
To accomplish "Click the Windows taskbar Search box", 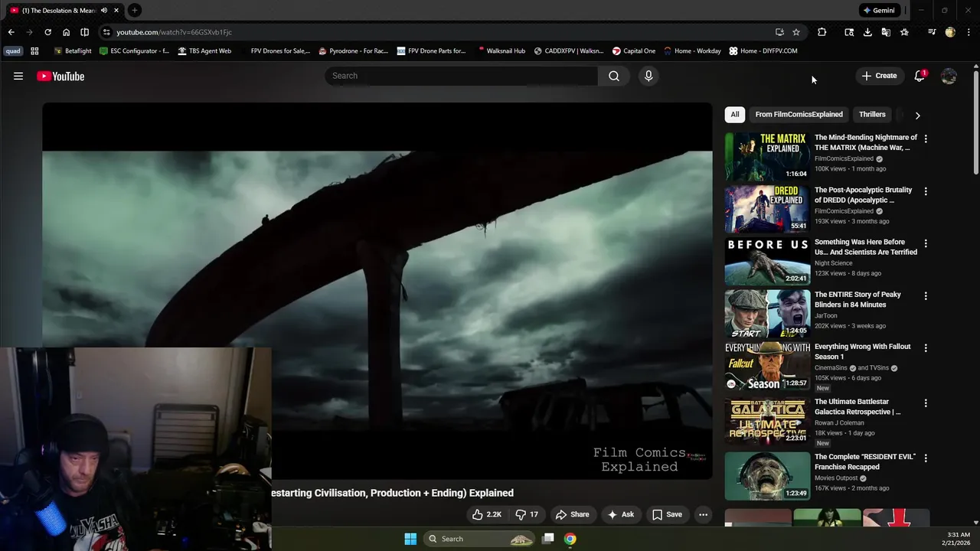I will [479, 539].
